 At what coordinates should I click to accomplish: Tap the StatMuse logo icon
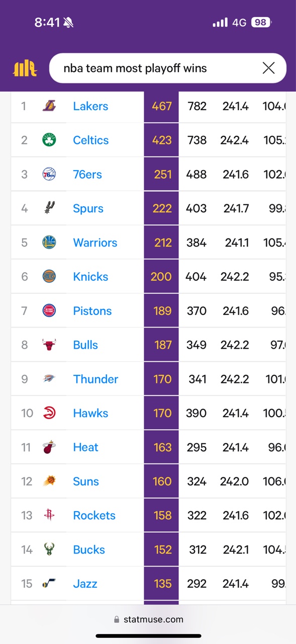pyautogui.click(x=25, y=68)
